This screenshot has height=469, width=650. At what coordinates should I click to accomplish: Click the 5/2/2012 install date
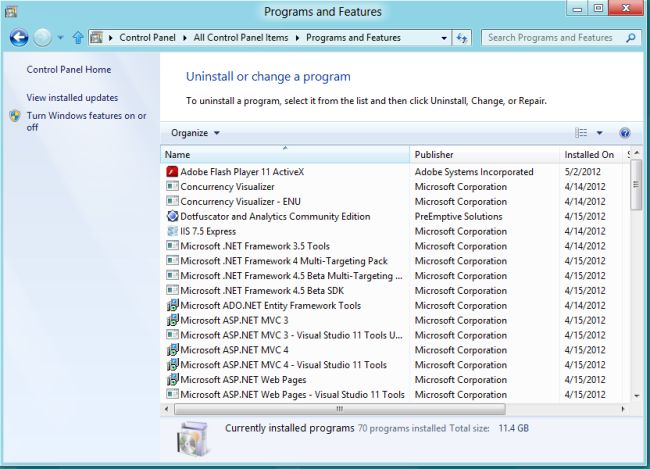[582, 172]
